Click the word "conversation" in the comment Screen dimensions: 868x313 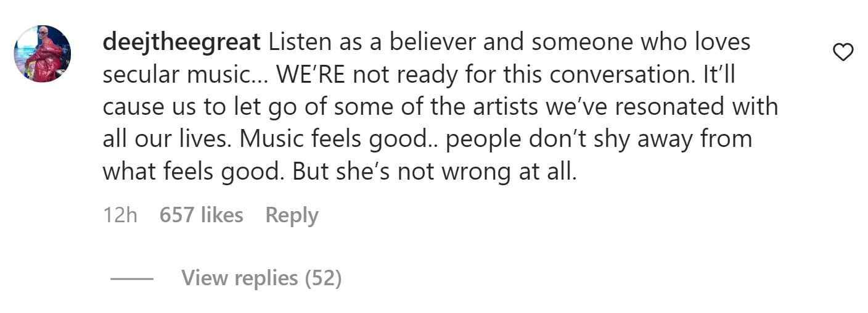624,74
